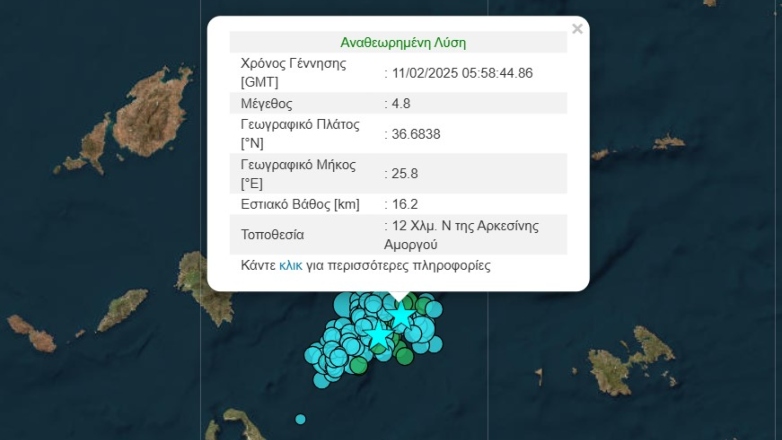This screenshot has width=782, height=440.
Task: Select the focal depth value 16.2
Action: [x=405, y=204]
